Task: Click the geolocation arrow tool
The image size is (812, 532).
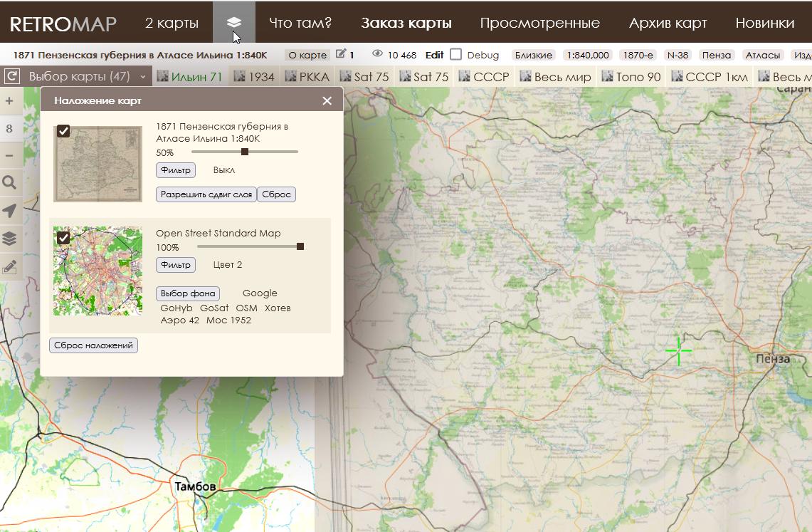Action: coord(10,211)
